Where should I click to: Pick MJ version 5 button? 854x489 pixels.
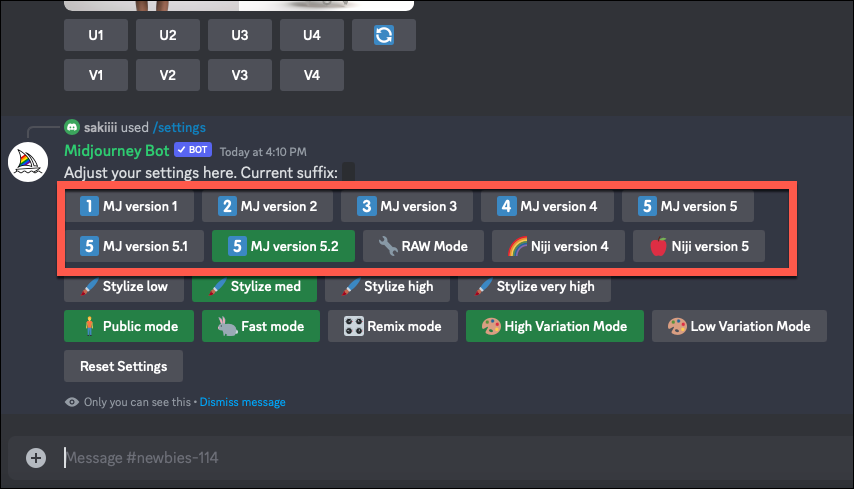688,206
